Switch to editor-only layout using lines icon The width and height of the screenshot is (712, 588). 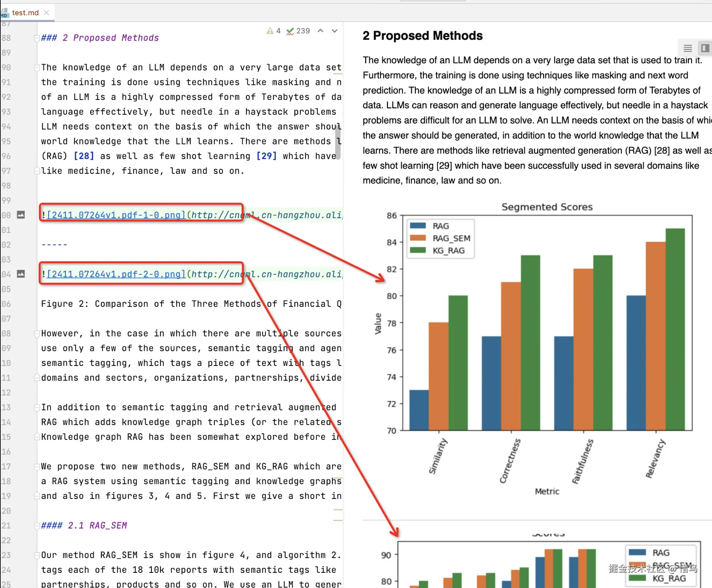[688, 48]
